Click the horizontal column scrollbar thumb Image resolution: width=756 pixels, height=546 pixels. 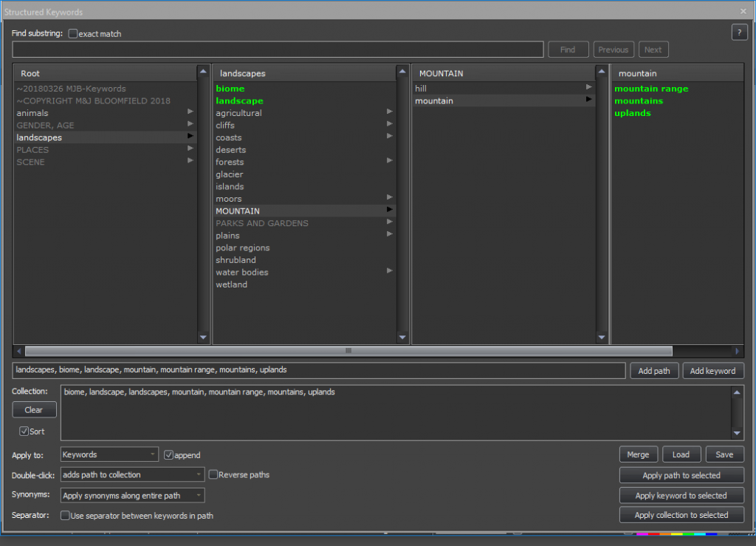(x=348, y=351)
